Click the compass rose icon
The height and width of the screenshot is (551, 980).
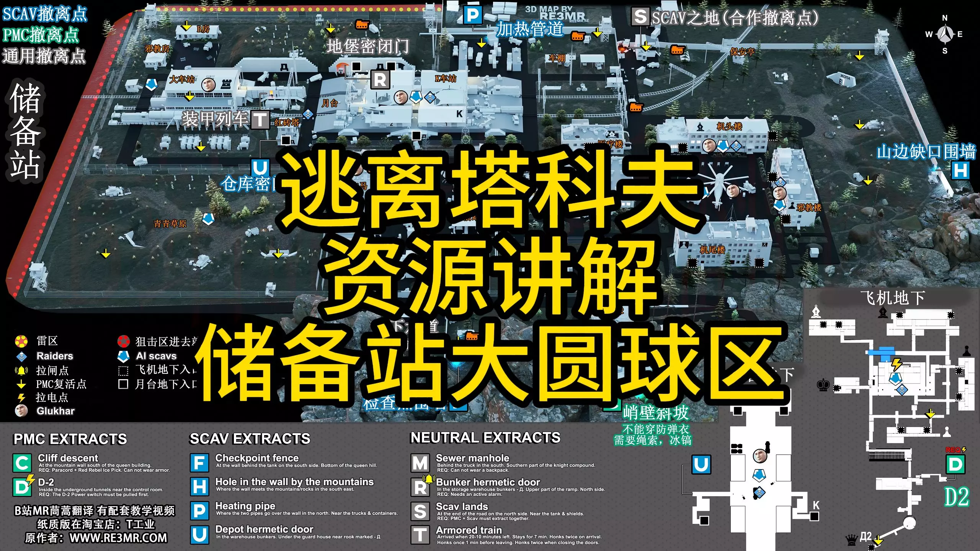[945, 34]
